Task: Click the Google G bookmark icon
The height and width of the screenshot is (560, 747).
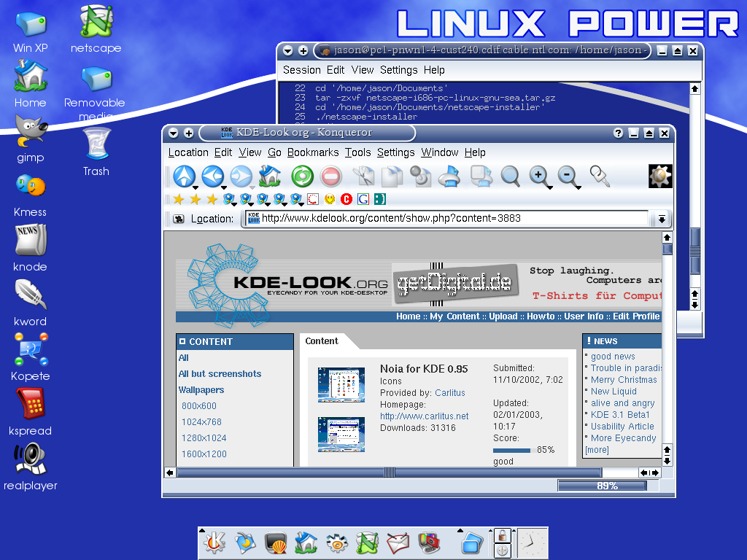Action: pos(363,199)
